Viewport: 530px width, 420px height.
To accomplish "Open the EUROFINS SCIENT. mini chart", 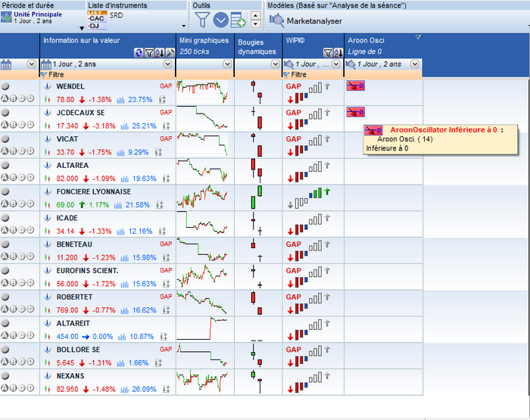I will (202, 277).
